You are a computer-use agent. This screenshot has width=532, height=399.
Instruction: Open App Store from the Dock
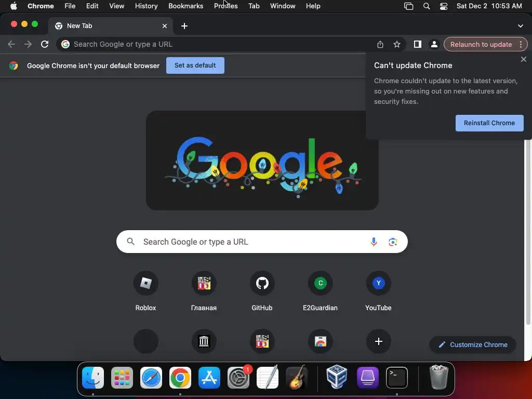tap(209, 378)
